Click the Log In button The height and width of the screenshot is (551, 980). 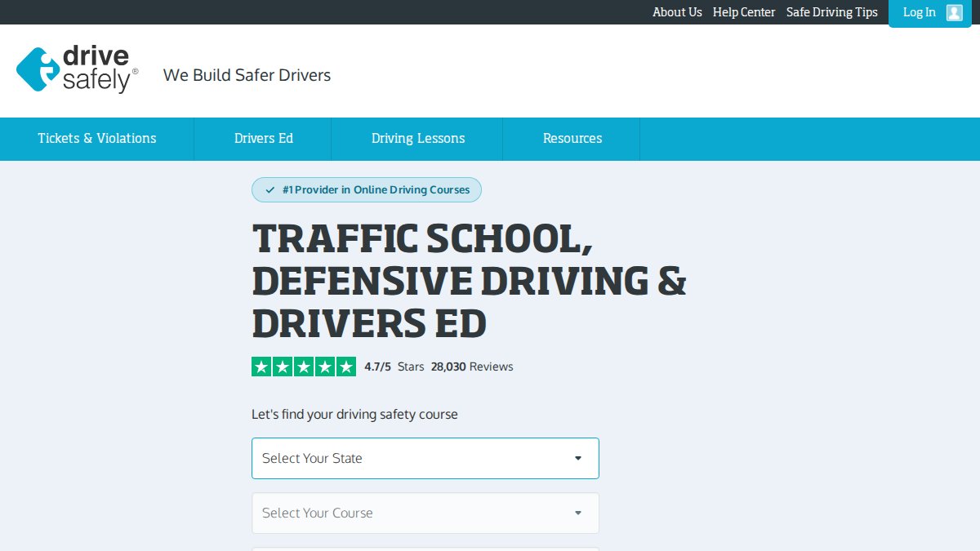tap(930, 13)
